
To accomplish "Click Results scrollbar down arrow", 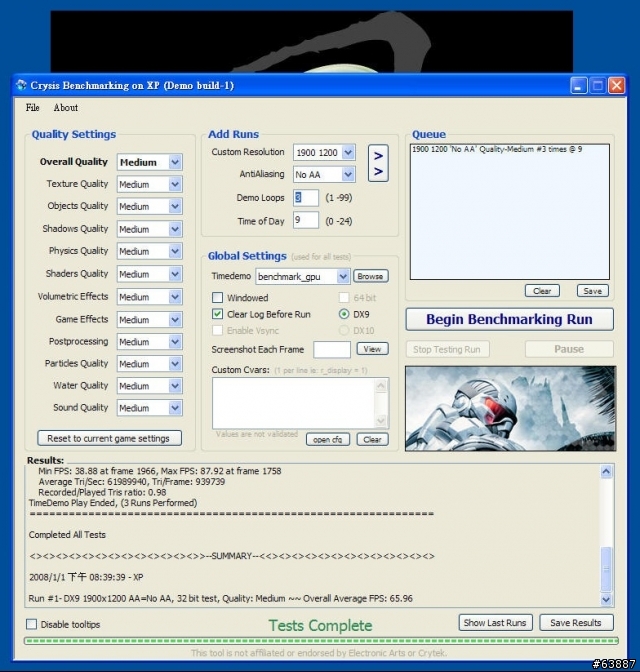I will tap(606, 599).
